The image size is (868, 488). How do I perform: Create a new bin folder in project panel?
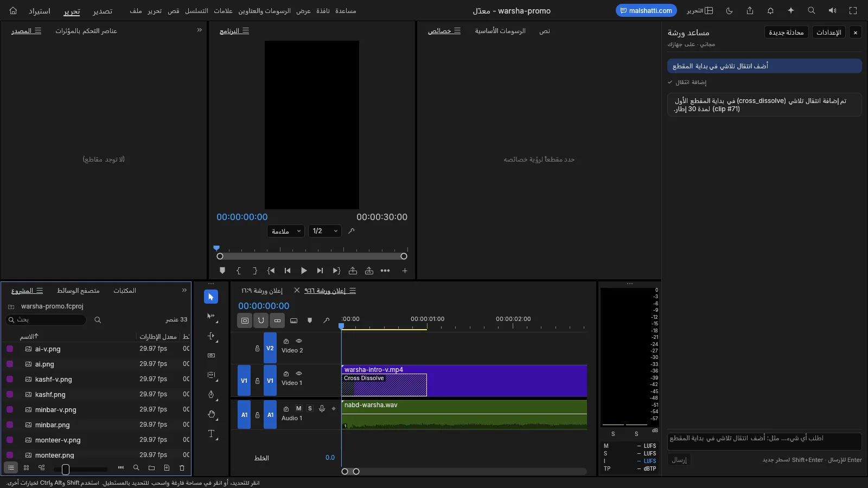[x=151, y=467]
